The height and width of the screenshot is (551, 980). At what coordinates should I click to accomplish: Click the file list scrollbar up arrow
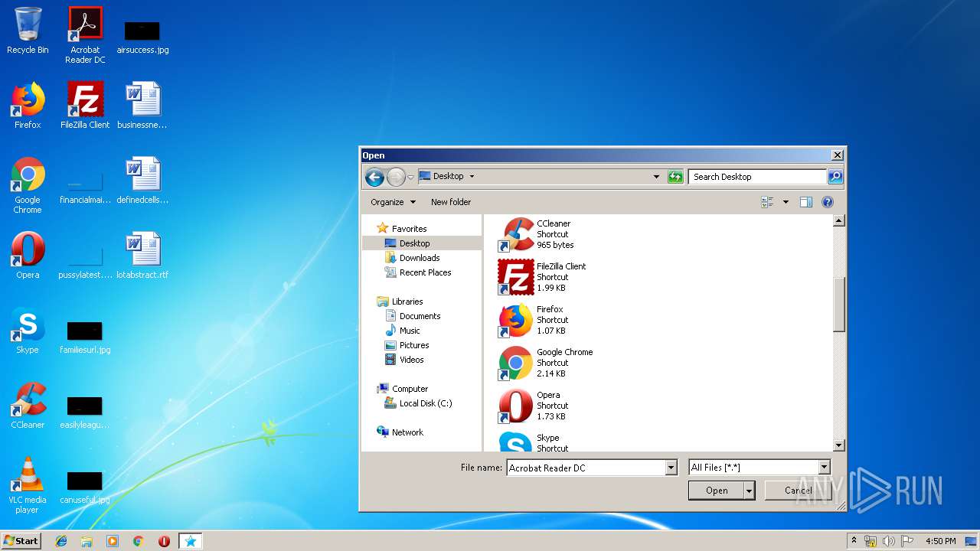838,221
